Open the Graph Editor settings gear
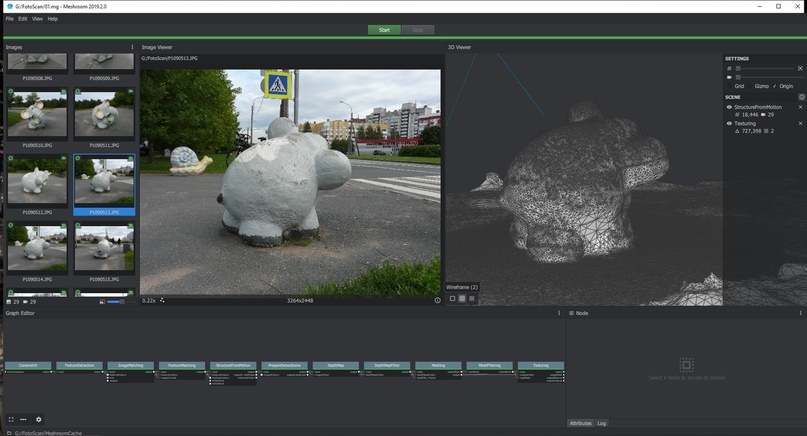Screen dimensions: 807x436 39,419
